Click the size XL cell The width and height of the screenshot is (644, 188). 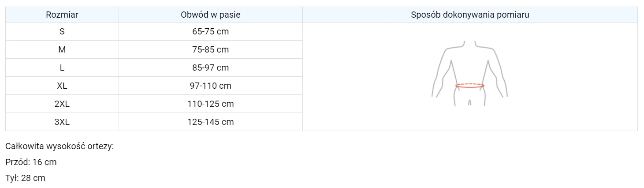[62, 86]
